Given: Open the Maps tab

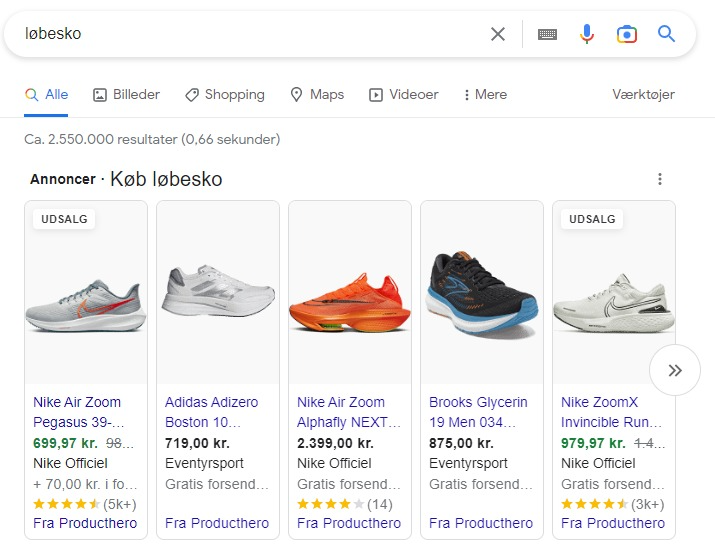Looking at the screenshot, I should (x=317, y=94).
